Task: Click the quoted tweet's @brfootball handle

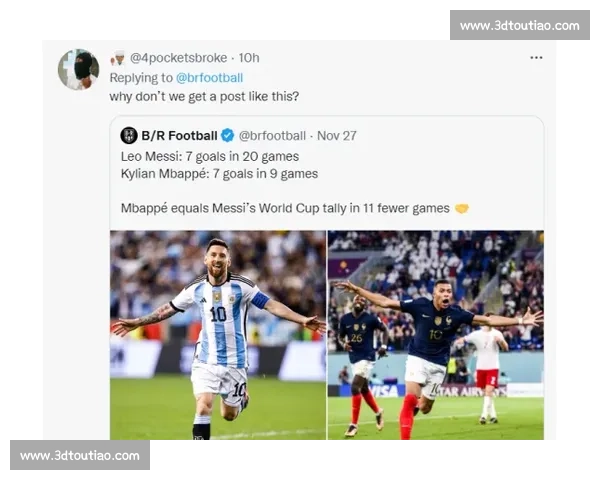Action: pos(272,136)
